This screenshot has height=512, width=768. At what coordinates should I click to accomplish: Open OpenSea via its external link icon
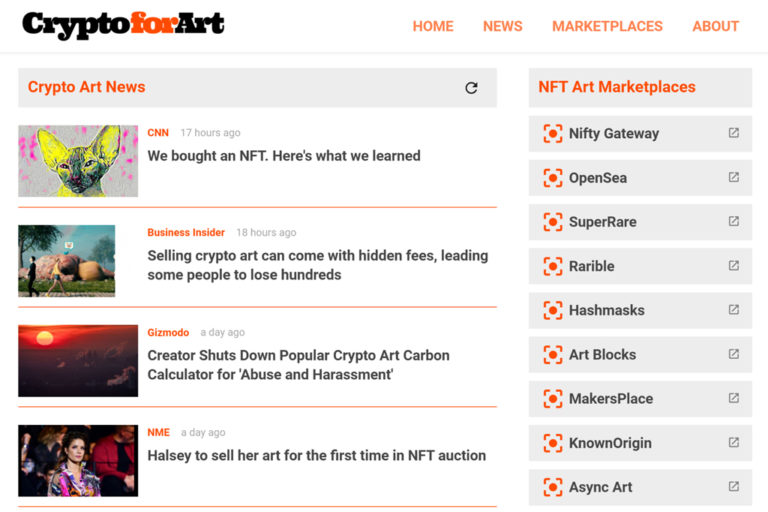click(x=733, y=177)
